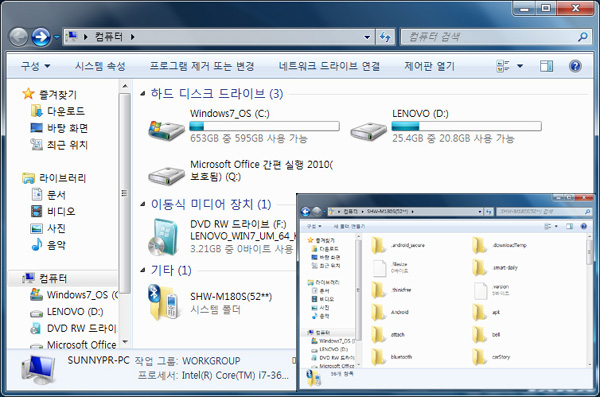Click 프로그램 제거 또는 변경
Screen dimensions: 600x397
202,66
